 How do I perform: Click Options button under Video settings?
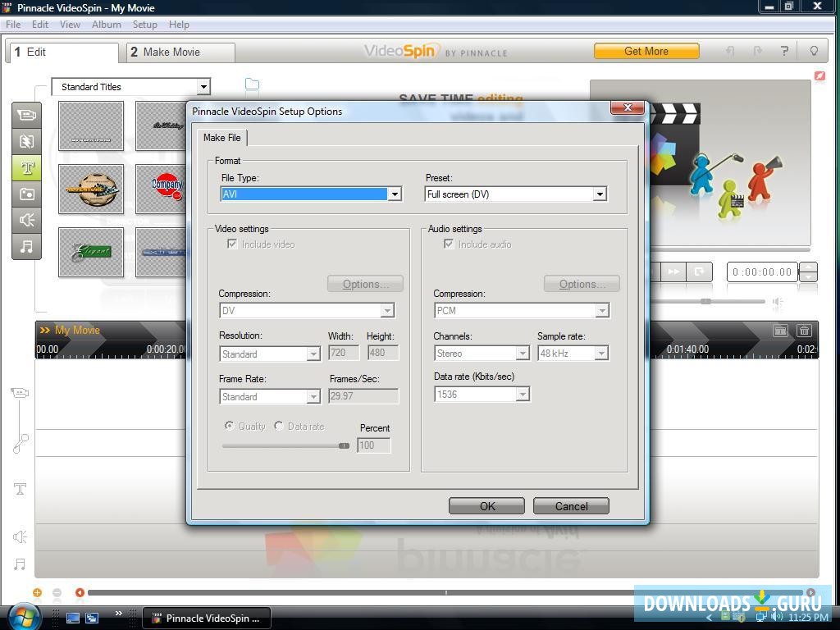[365, 284]
